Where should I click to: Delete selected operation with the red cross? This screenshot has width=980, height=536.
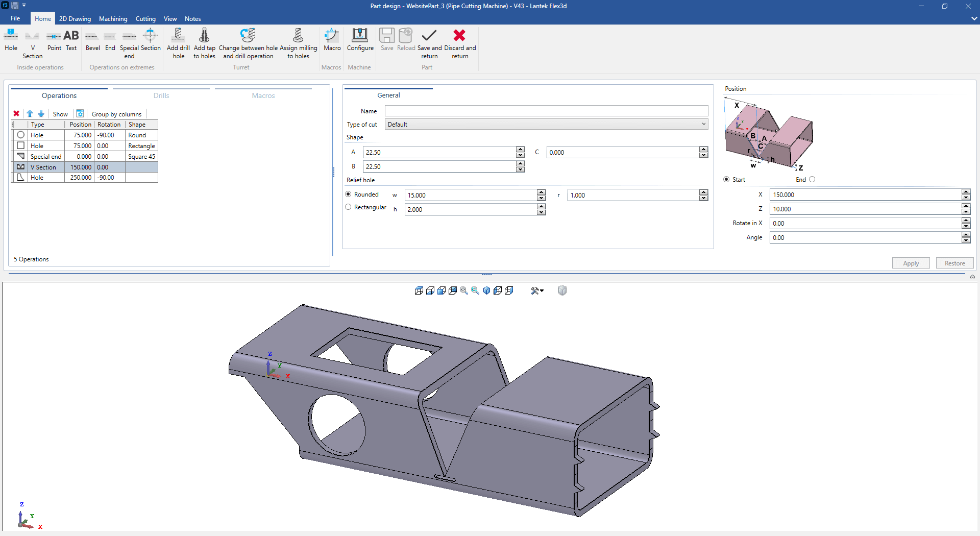[17, 113]
